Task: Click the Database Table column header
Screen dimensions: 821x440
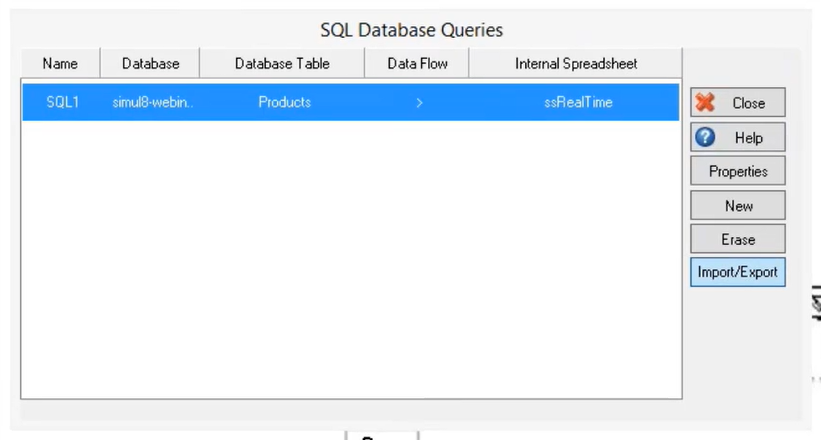Action: [282, 63]
